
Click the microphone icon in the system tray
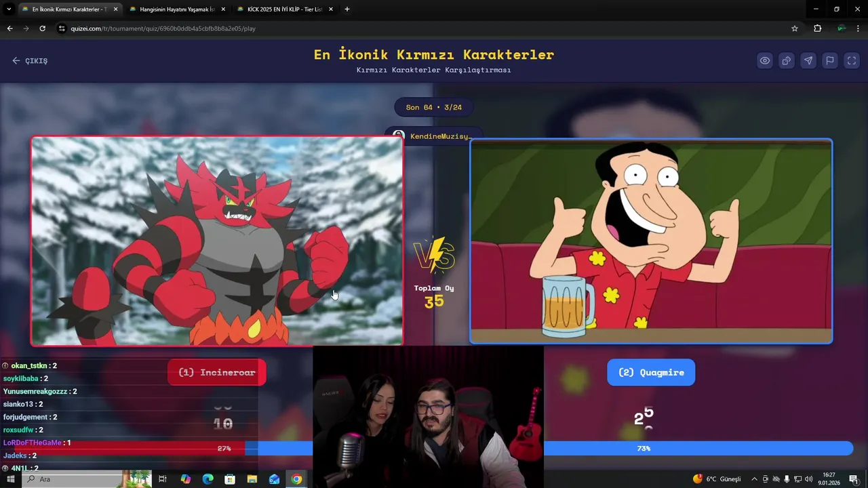[x=787, y=479]
